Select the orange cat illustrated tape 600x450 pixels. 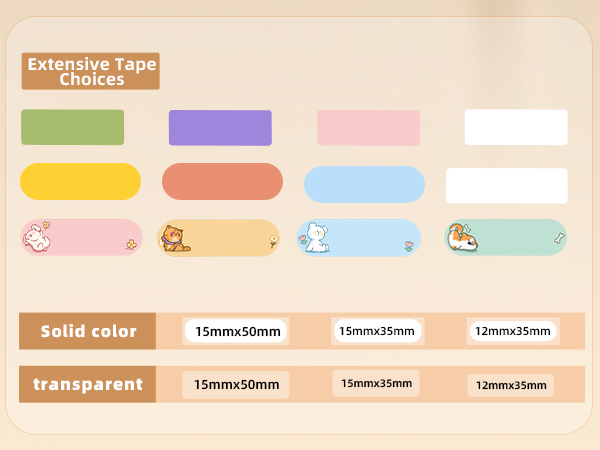pos(220,238)
